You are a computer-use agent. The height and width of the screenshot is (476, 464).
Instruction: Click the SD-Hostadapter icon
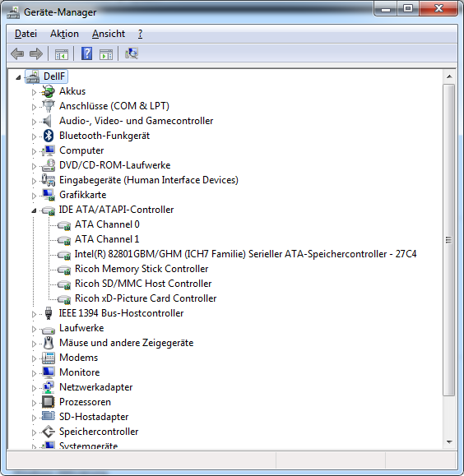coord(49,416)
